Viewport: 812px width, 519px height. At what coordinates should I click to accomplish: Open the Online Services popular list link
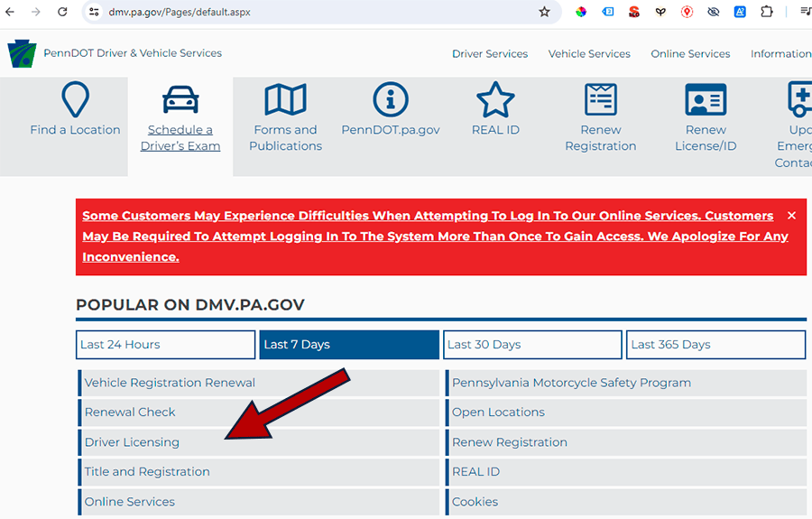pyautogui.click(x=129, y=502)
